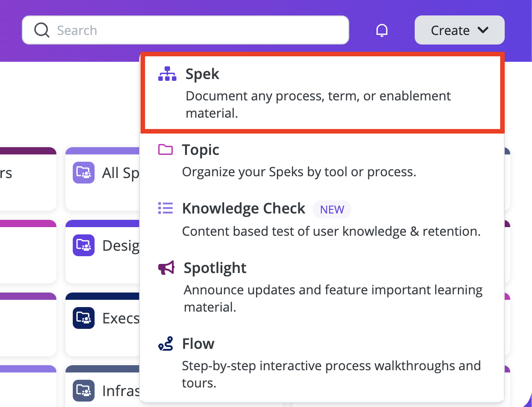The image size is (532, 407).
Task: Click the Execs card's team icon
Action: coord(83,318)
